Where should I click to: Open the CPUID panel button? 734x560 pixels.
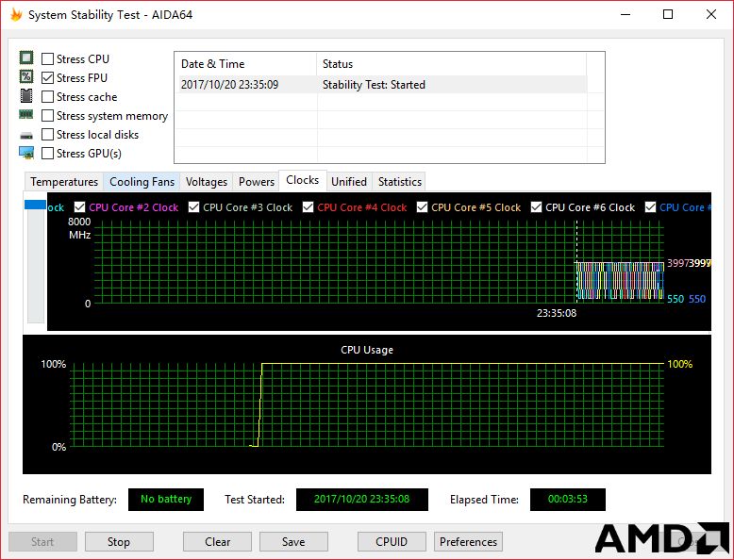click(x=392, y=542)
